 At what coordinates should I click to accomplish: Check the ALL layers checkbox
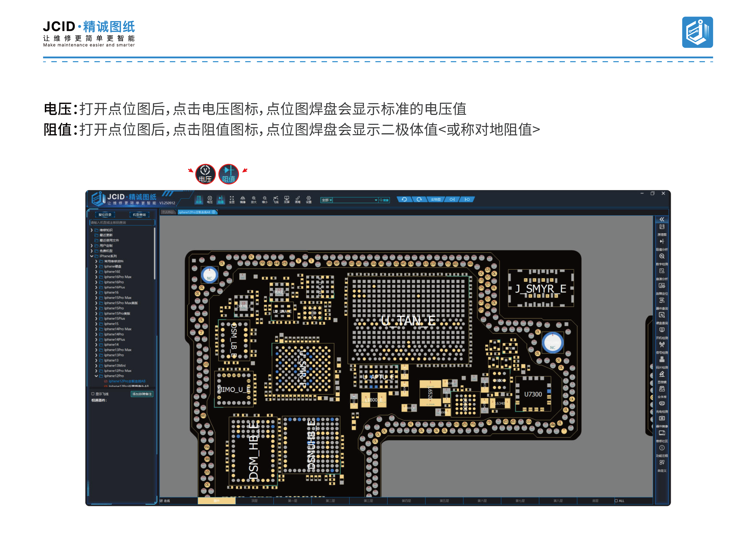coord(616,501)
